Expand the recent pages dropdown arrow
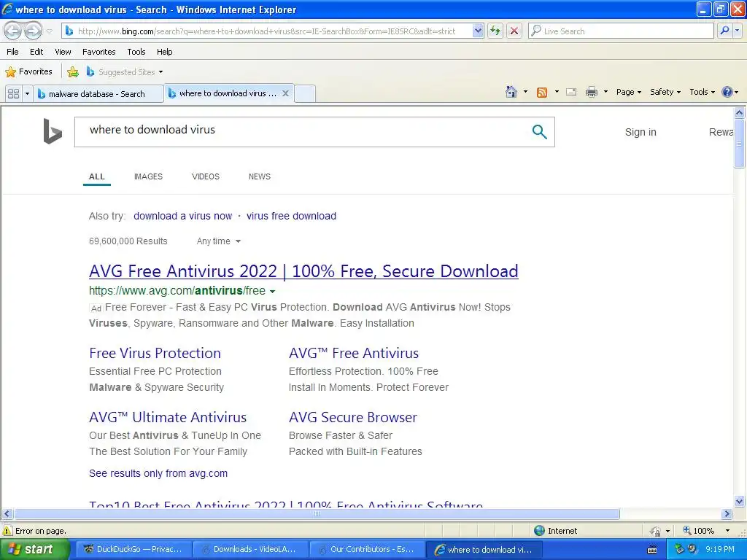 (49, 31)
